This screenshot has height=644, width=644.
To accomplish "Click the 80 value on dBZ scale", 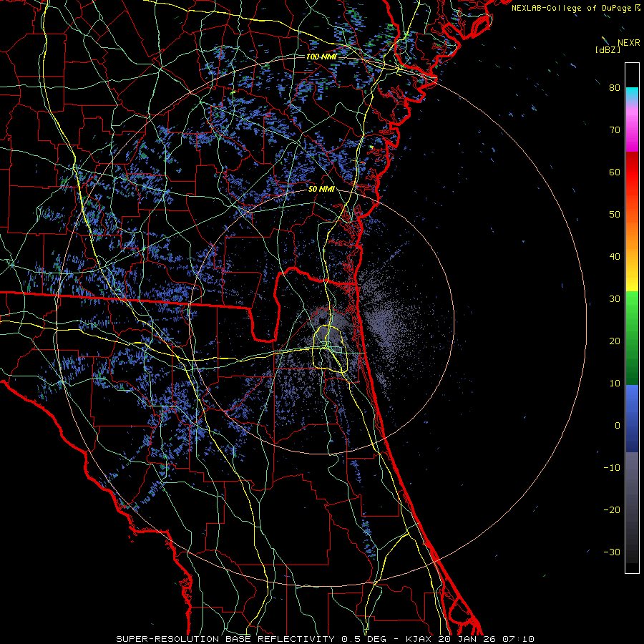I will tap(615, 87).
